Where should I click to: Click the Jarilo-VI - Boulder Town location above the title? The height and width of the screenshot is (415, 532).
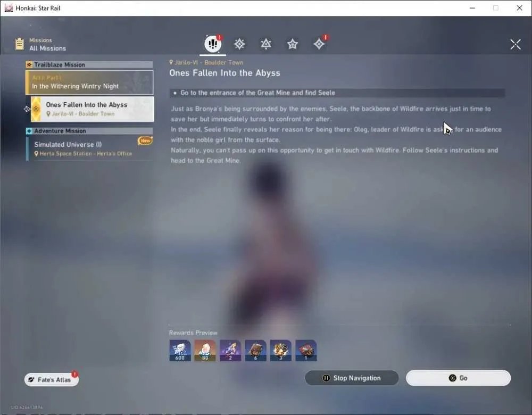tap(206, 62)
